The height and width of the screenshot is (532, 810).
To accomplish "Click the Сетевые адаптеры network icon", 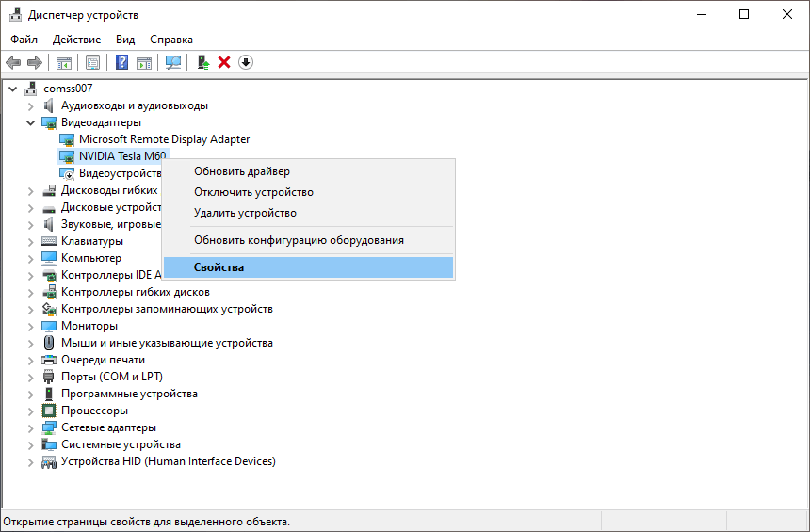I will pos(49,427).
